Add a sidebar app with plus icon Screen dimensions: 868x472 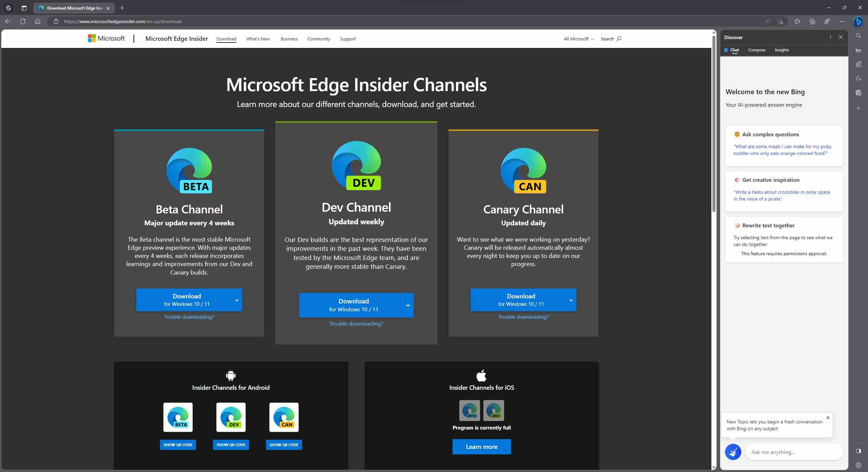point(858,108)
